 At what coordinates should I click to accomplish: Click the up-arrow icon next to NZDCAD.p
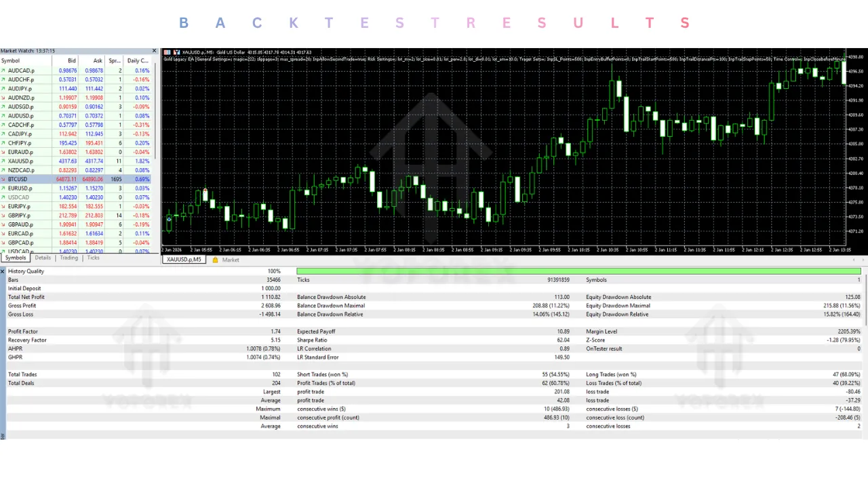pyautogui.click(x=3, y=170)
